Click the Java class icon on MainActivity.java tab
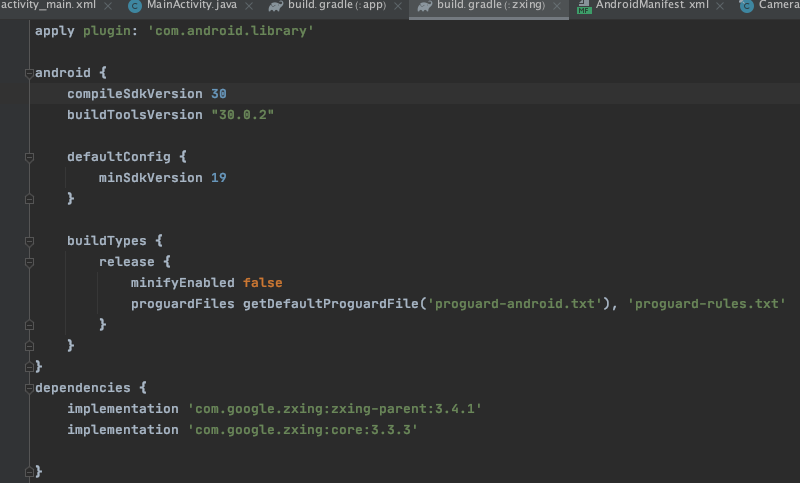 point(135,6)
